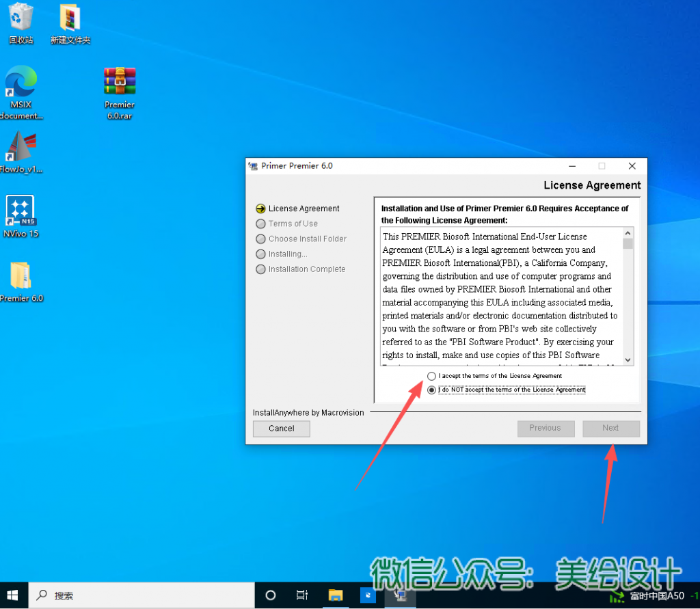700x609 pixels.
Task: Click the MSIX document Edge shortcut
Action: [21, 85]
